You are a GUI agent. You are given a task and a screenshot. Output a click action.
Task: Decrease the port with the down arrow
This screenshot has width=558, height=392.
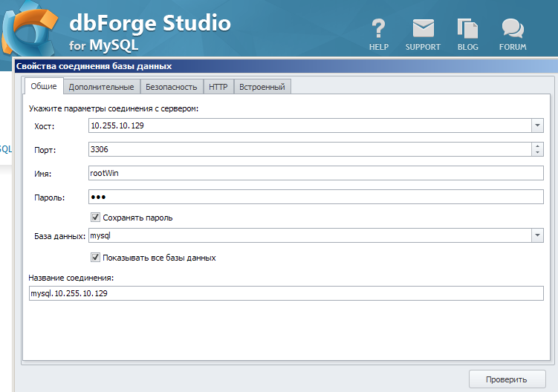[x=537, y=153]
